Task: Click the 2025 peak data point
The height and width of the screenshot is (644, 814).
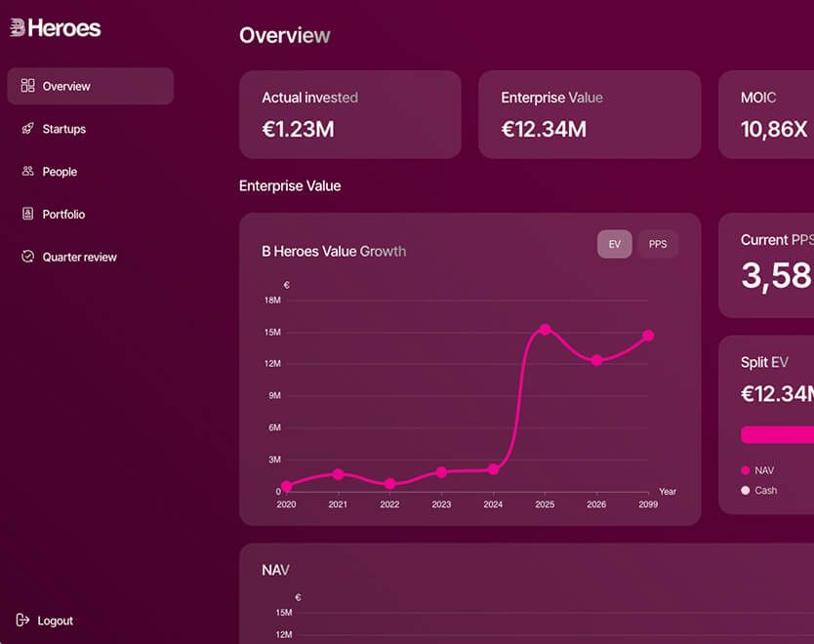Action: coord(545,329)
